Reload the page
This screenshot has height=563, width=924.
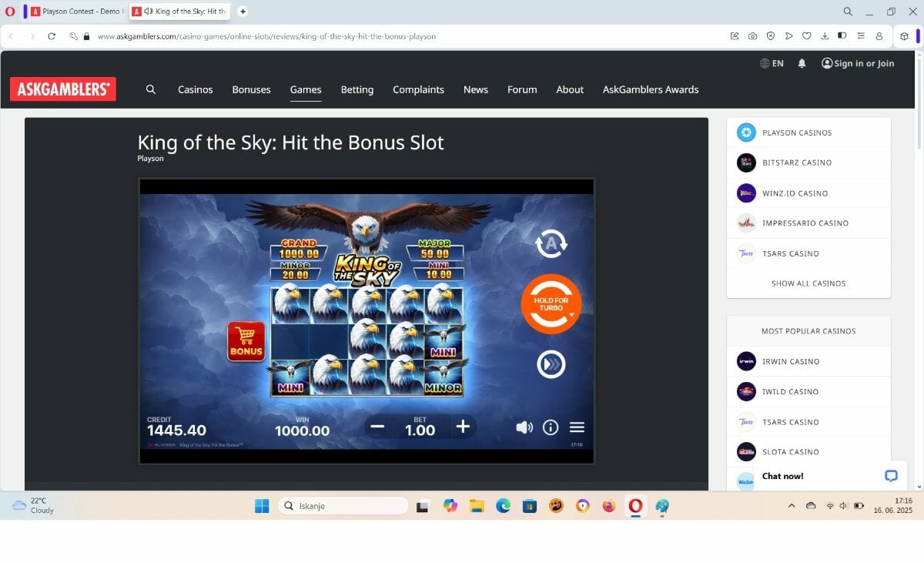click(x=52, y=36)
